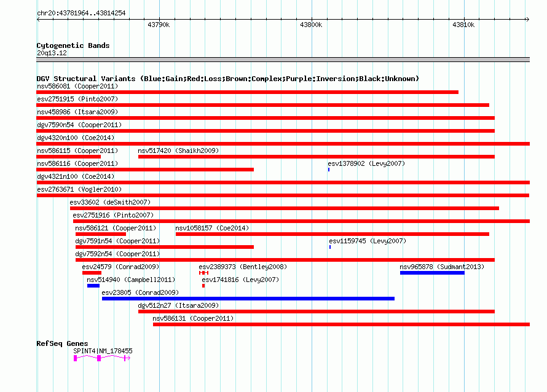The image size is (547, 392).
Task: Click the dgv7590n54 (Cooper2011) label
Action: (79, 125)
